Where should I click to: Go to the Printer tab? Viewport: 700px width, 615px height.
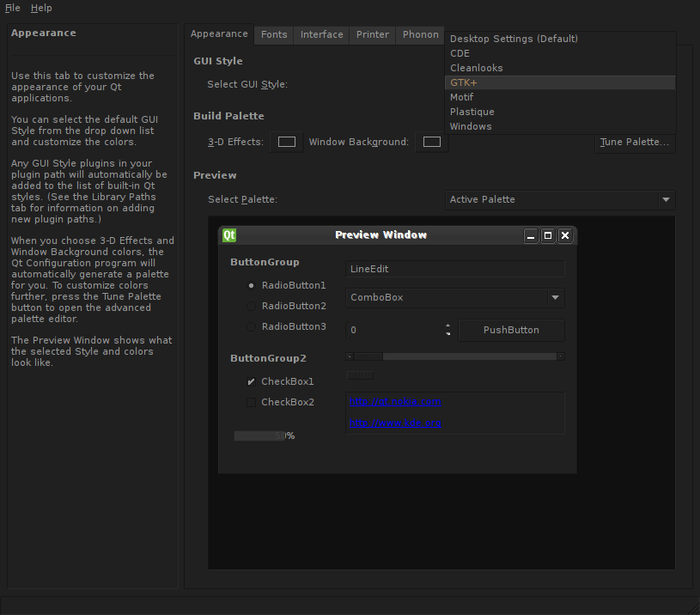click(372, 35)
